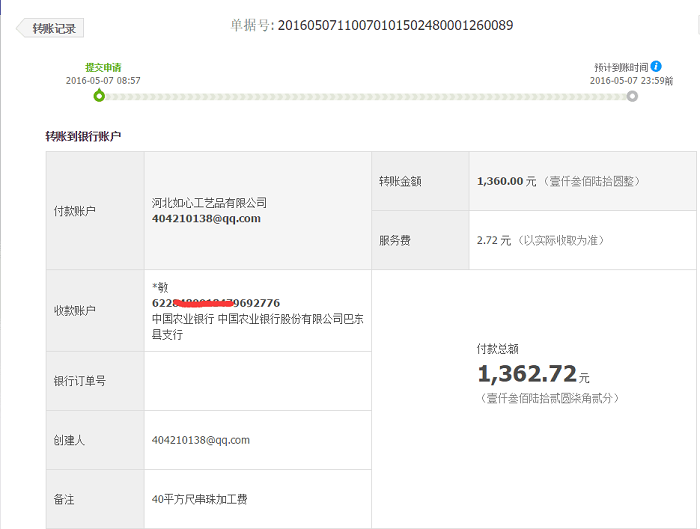Image resolution: width=700 pixels, height=529 pixels.
Task: Click the payer email under 付款账户
Action: (206, 218)
